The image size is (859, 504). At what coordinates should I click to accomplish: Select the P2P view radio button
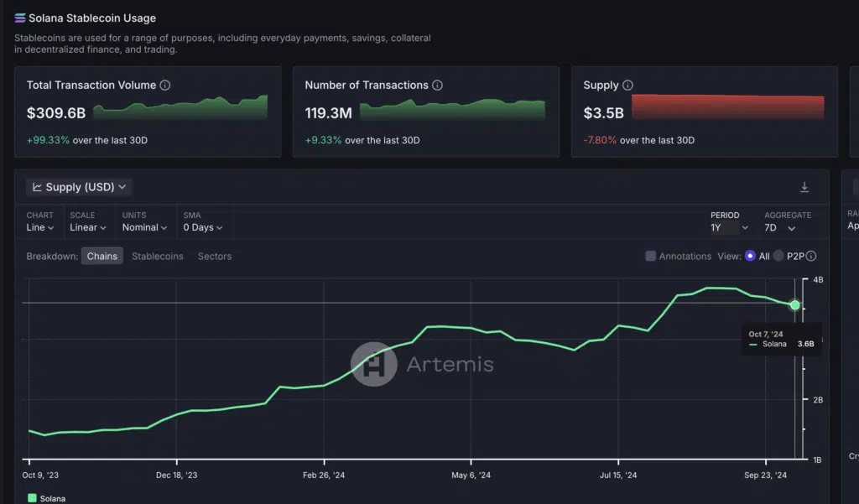[778, 256]
